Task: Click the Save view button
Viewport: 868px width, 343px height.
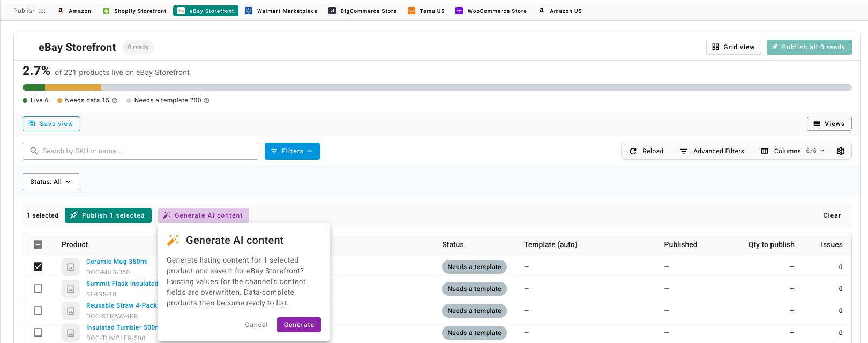Action: pyautogui.click(x=51, y=124)
